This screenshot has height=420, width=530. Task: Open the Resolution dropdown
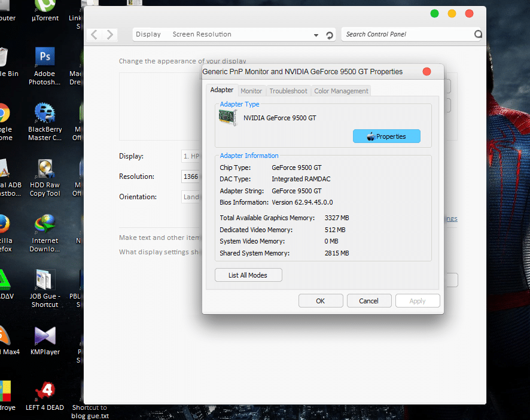(191, 176)
